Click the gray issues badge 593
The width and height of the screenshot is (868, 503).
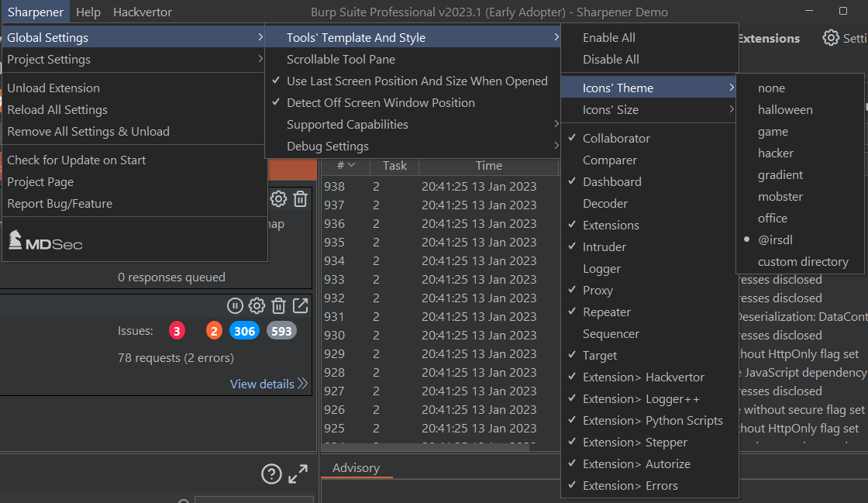(281, 331)
